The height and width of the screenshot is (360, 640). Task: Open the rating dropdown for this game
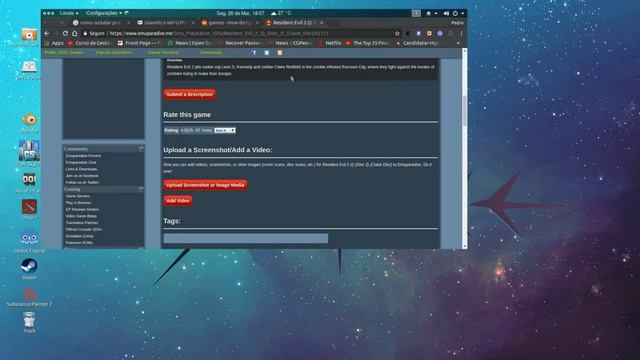225,130
